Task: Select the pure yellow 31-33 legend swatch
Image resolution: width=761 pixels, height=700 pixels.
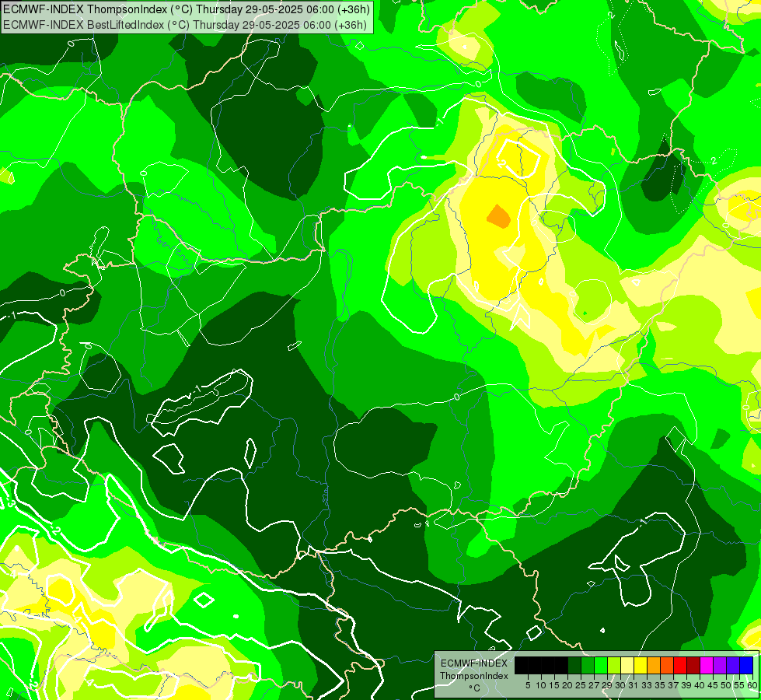Action: point(641,665)
